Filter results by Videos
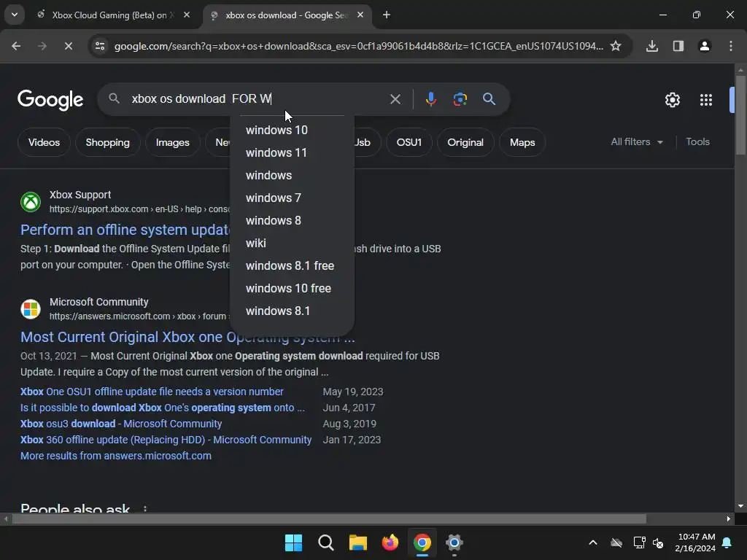The height and width of the screenshot is (560, 747). tap(44, 142)
